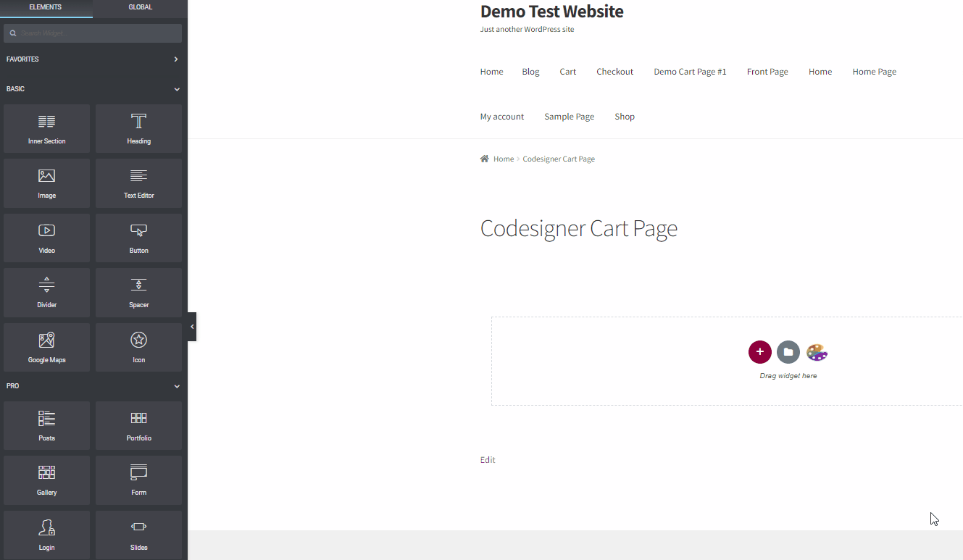Click the breadcrumb home icon
The width and height of the screenshot is (963, 560).
pos(485,159)
